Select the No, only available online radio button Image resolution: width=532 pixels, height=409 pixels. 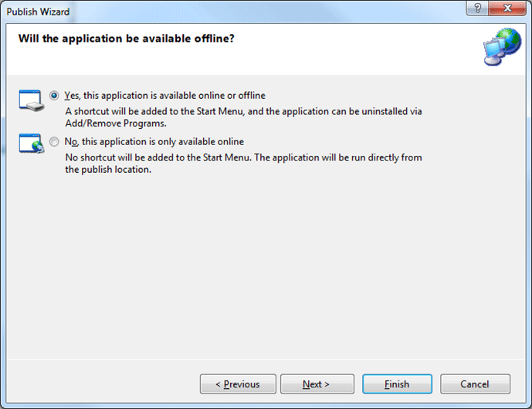(54, 142)
